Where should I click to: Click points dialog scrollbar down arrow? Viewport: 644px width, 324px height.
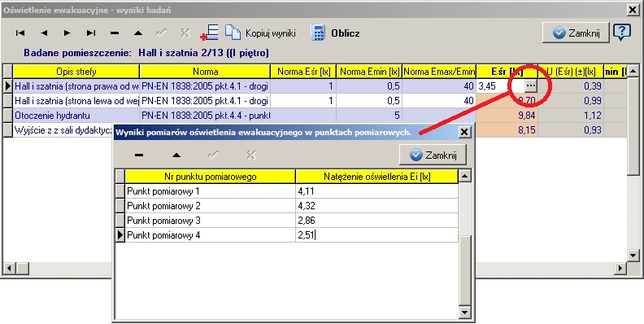click(464, 313)
